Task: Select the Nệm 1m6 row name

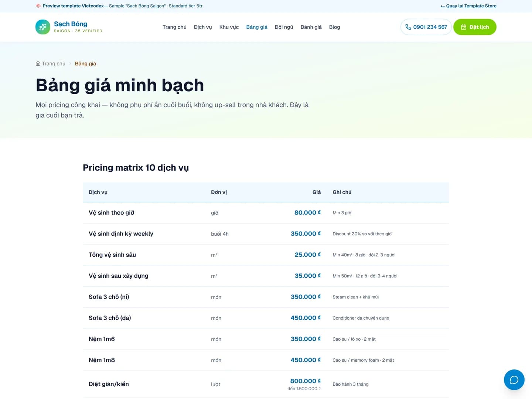Action: [102, 339]
